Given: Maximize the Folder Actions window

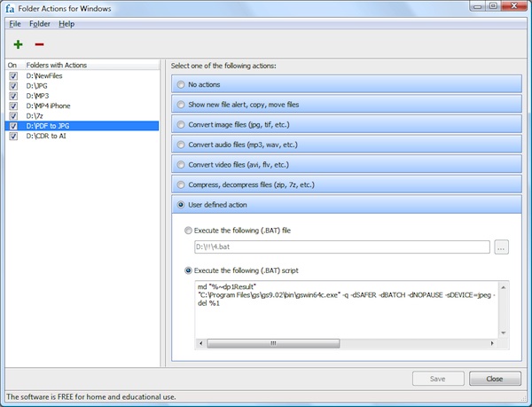Looking at the screenshot, I should click(x=493, y=6).
